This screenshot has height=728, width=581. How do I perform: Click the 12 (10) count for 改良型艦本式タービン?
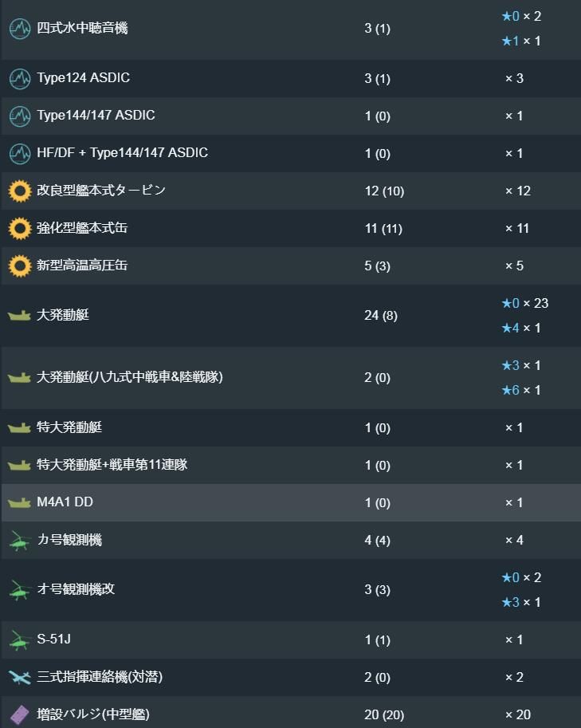(x=384, y=191)
